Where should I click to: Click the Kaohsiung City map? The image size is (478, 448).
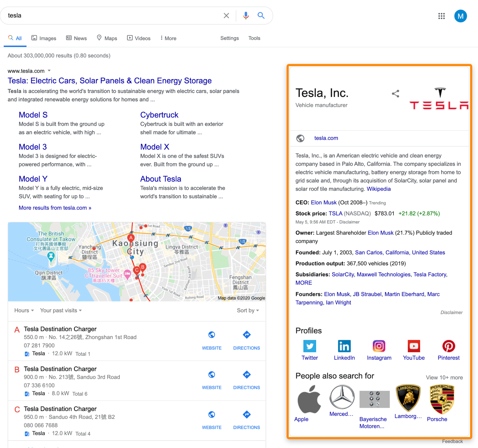tap(137, 262)
